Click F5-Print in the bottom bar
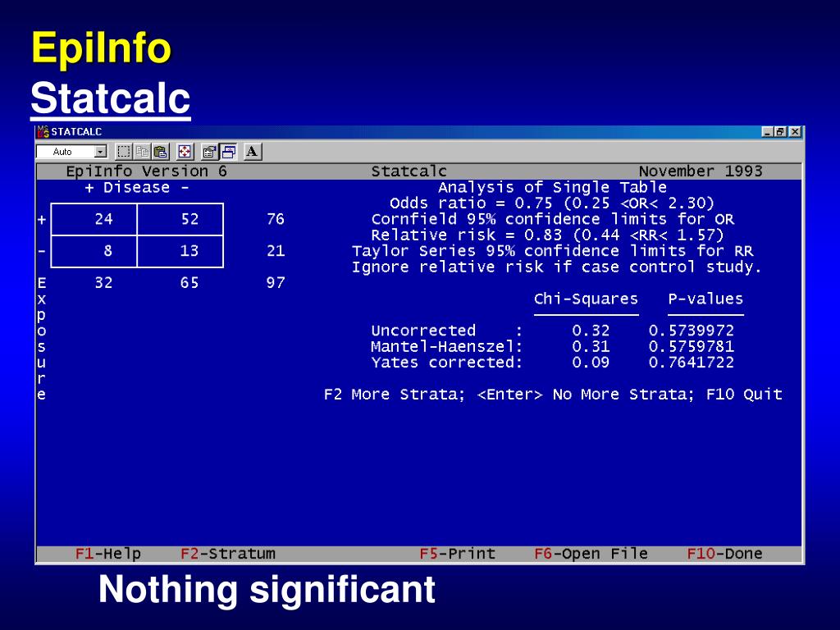This screenshot has width=840, height=630. [x=458, y=554]
